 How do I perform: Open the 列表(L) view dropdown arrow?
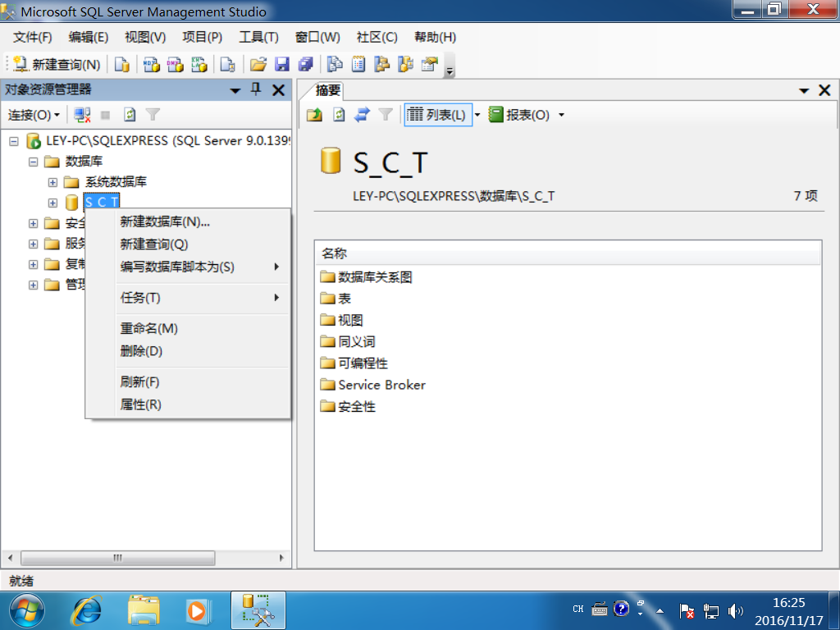tap(477, 115)
